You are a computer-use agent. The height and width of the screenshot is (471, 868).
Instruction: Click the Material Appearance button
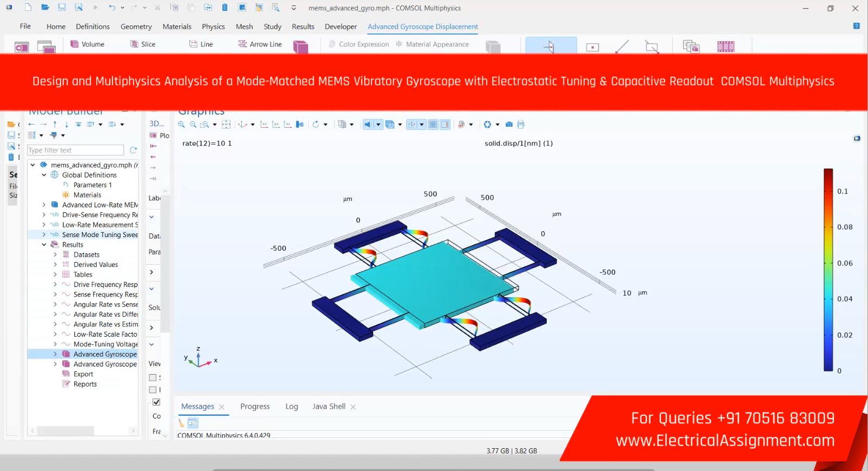(x=432, y=44)
